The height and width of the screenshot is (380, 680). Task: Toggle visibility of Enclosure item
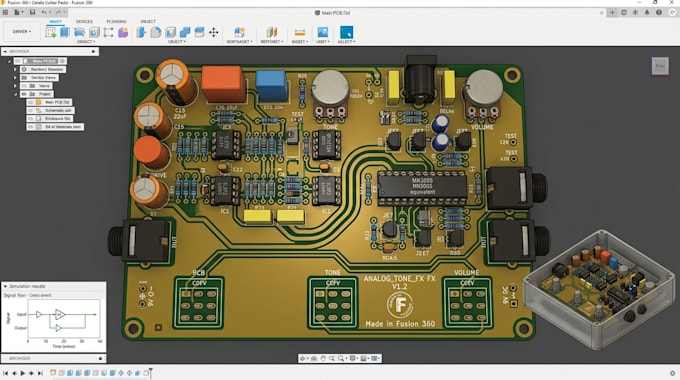coord(30,118)
